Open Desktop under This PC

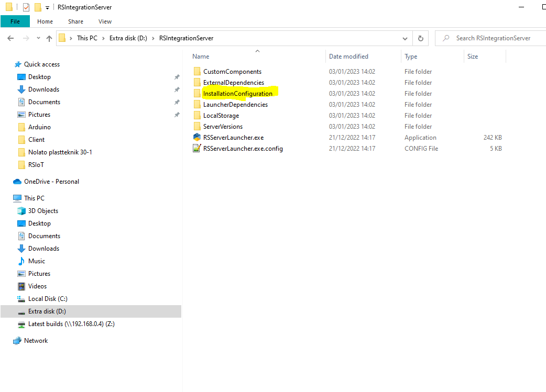tap(39, 223)
